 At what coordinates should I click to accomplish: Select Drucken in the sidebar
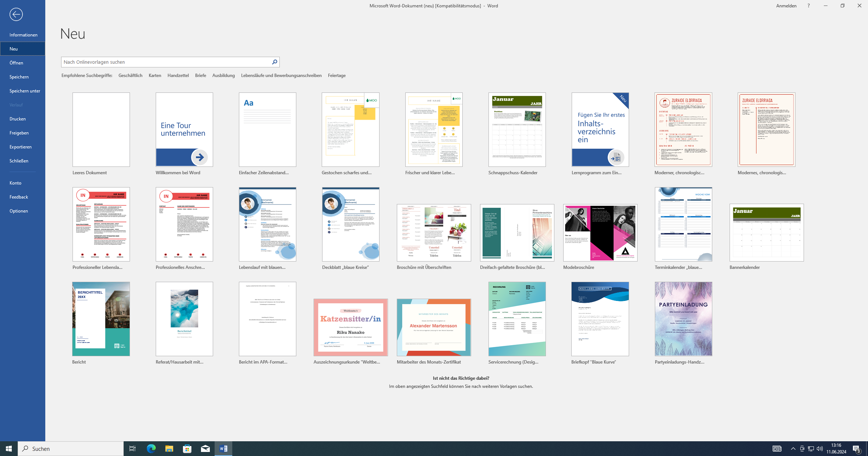[x=18, y=119]
